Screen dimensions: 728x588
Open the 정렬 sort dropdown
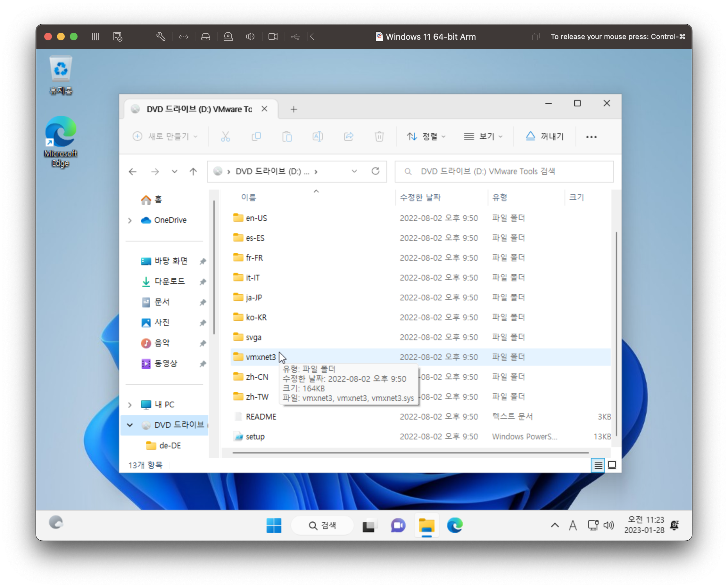(426, 136)
